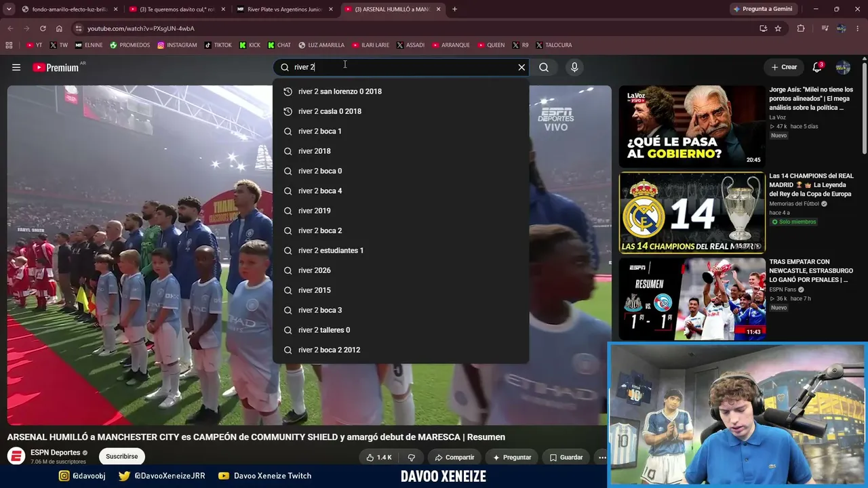Image resolution: width=868 pixels, height=488 pixels.
Task: Pick suggestion river 2 boca 4
Action: (401, 191)
